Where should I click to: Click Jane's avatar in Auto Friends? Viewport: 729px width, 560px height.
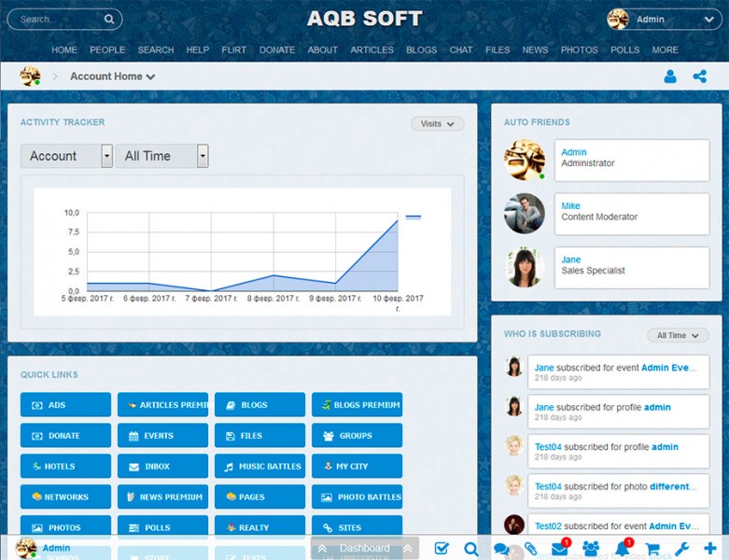[x=525, y=267]
